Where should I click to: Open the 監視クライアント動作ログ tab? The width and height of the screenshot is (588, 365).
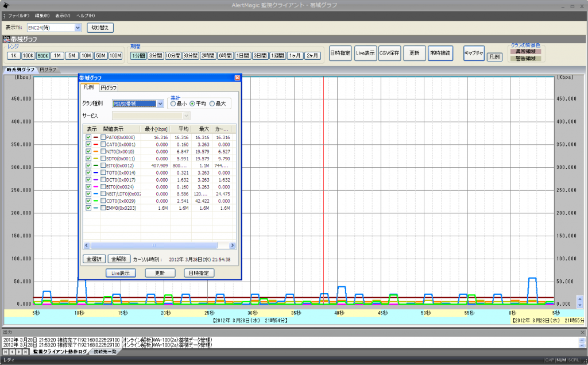tap(60, 352)
